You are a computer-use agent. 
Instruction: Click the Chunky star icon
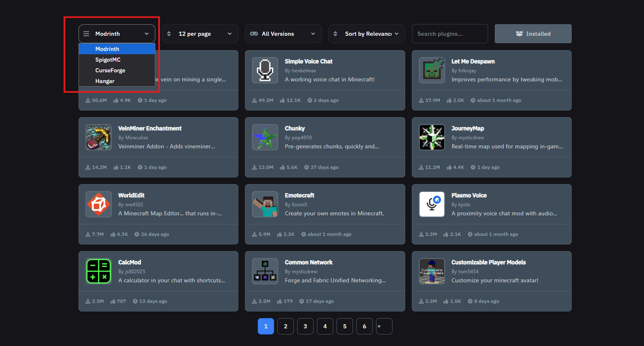point(265,137)
